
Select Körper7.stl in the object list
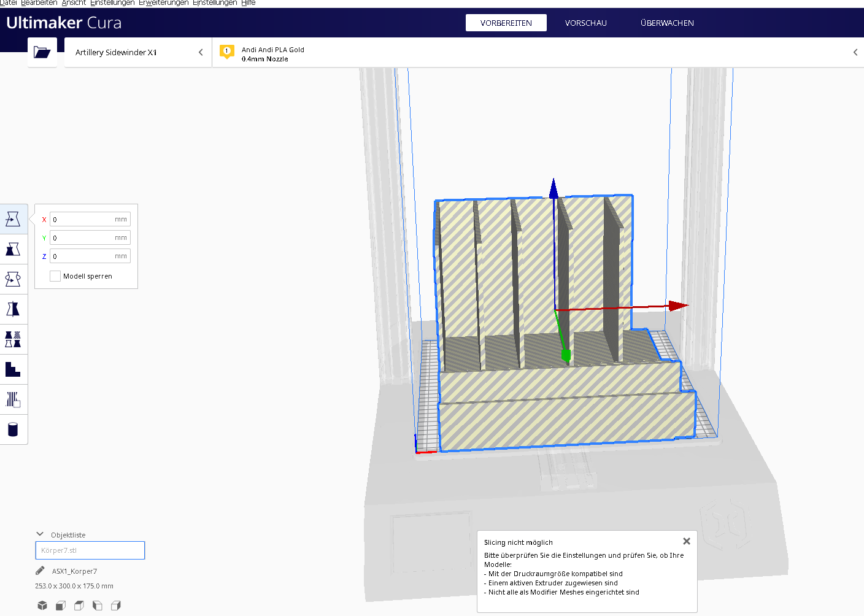click(x=90, y=550)
